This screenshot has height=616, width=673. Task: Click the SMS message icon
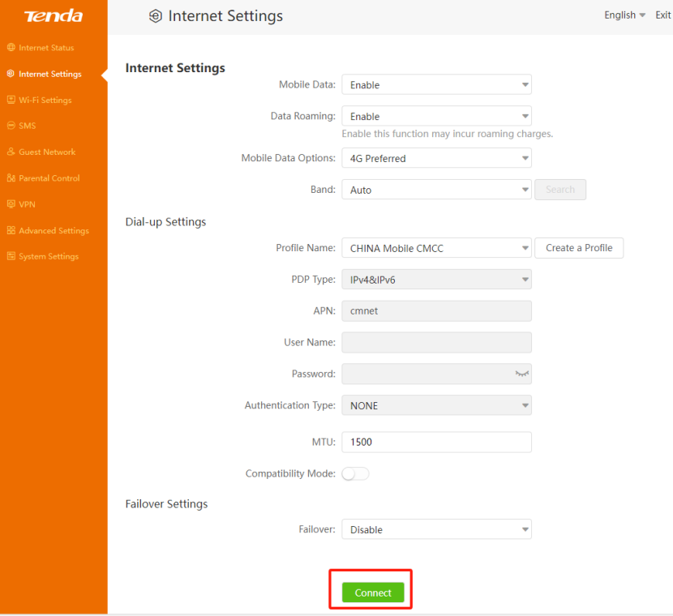tap(11, 126)
